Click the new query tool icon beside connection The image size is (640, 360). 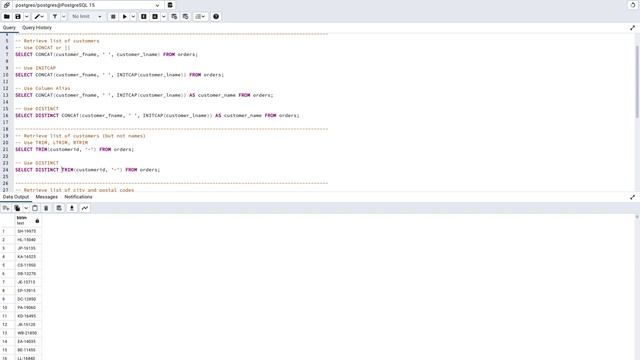170,5
